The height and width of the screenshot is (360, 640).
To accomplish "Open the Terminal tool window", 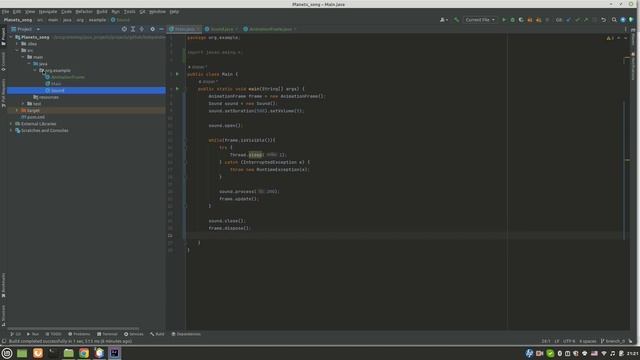I will (107, 334).
